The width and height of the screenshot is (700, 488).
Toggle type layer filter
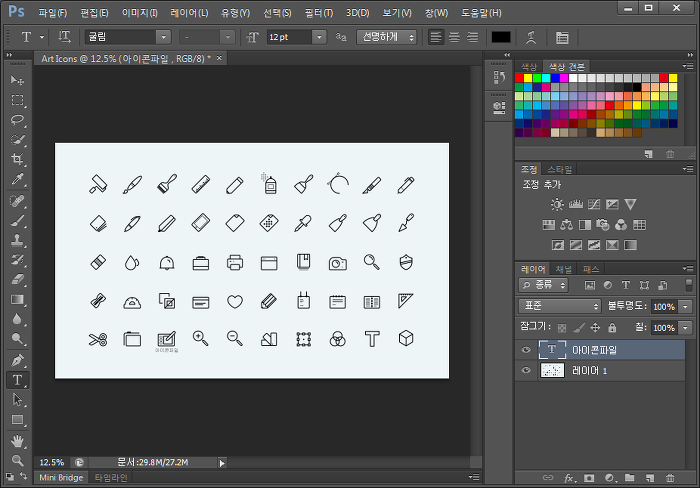tap(626, 285)
